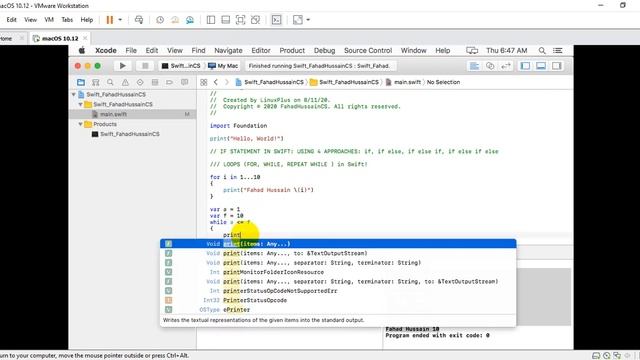The image size is (640, 360).
Task: Select main.swift in the navigator
Action: click(132, 114)
